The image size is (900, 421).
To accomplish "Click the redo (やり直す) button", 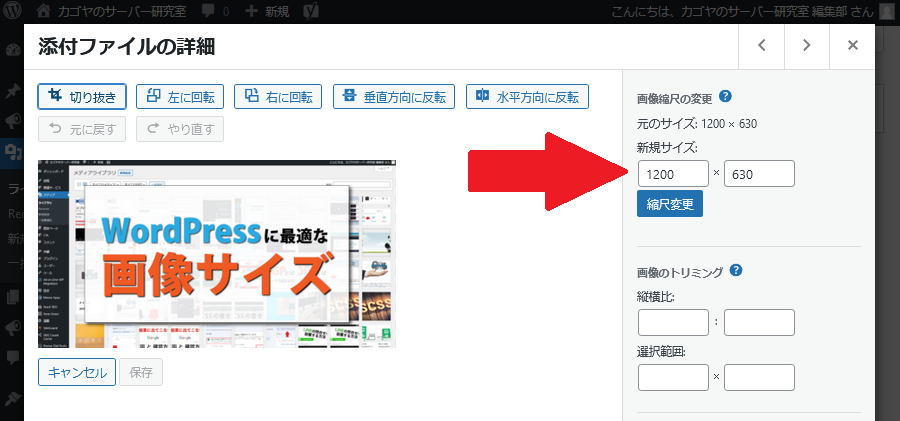I will click(180, 129).
